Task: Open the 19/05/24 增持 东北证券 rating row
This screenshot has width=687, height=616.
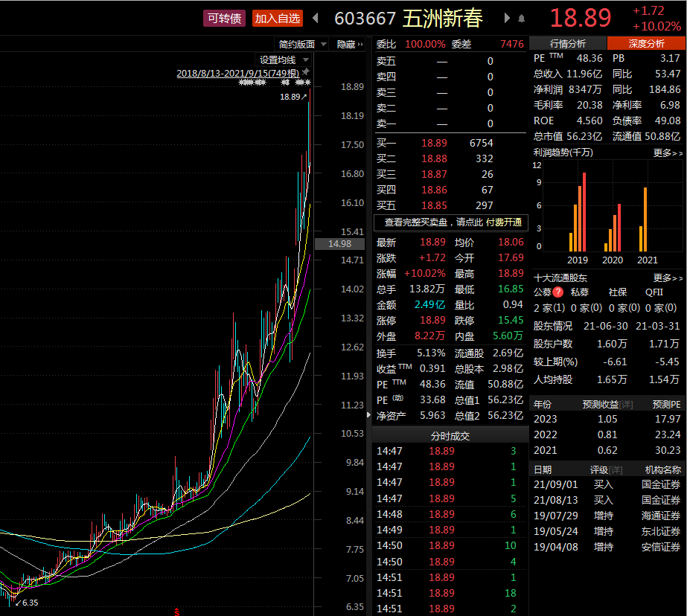Action: (607, 531)
